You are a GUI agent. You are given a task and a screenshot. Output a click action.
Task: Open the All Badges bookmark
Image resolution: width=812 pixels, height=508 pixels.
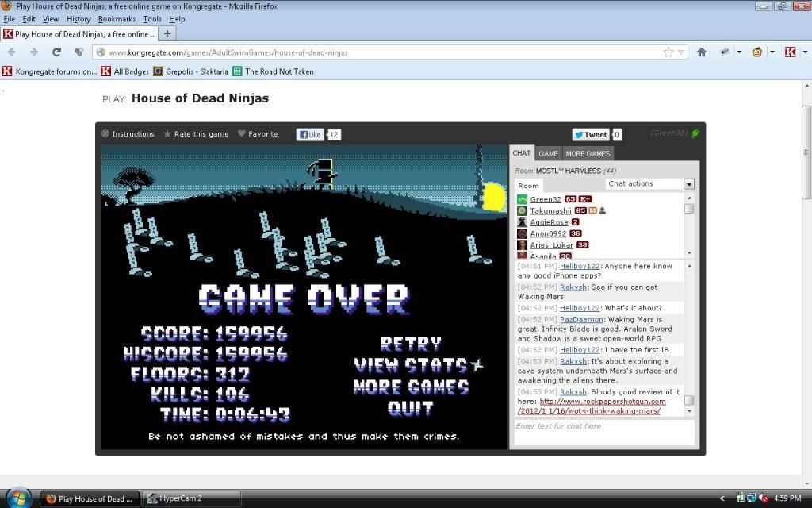[x=124, y=71]
